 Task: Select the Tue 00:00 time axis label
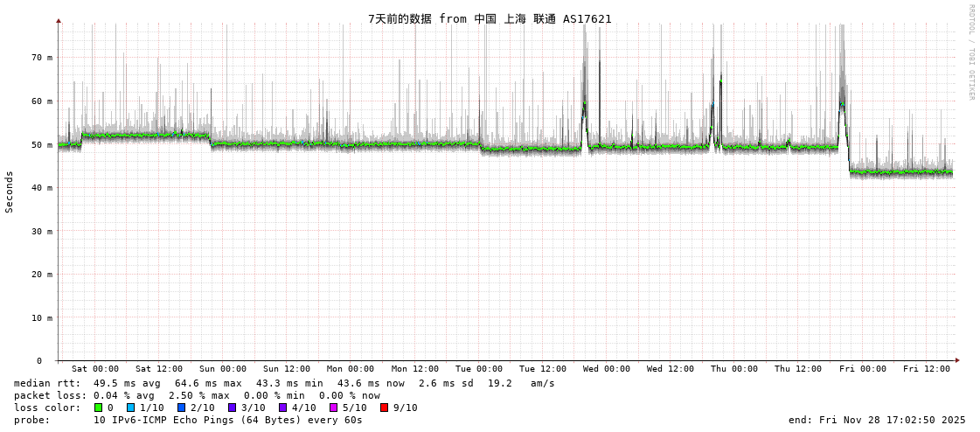(x=479, y=369)
